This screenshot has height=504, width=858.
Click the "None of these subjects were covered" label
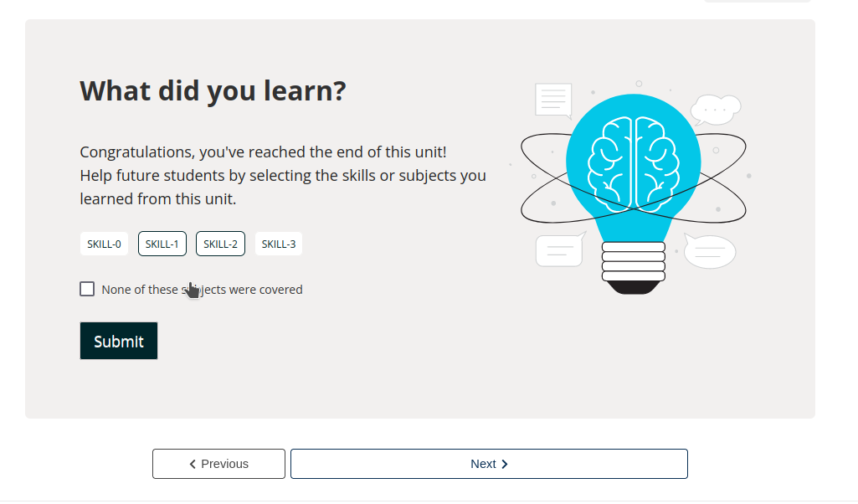click(202, 290)
